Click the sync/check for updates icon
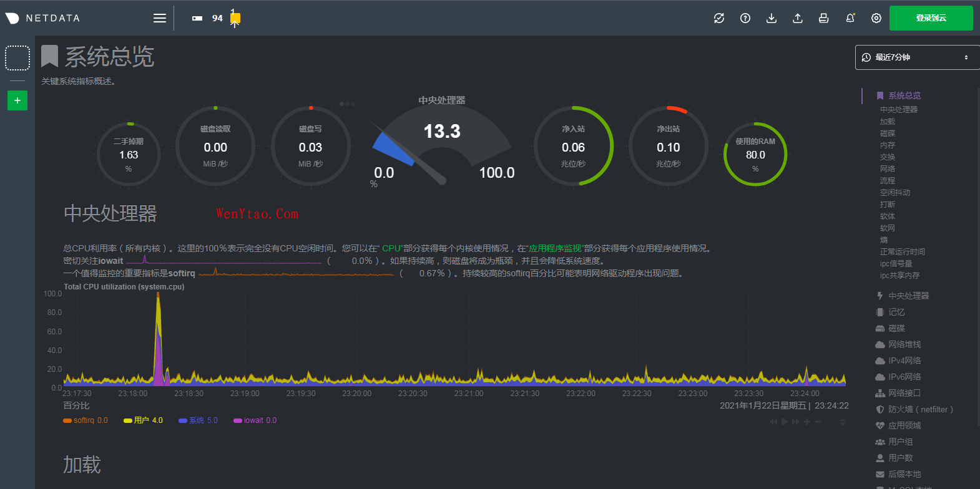 (x=719, y=18)
